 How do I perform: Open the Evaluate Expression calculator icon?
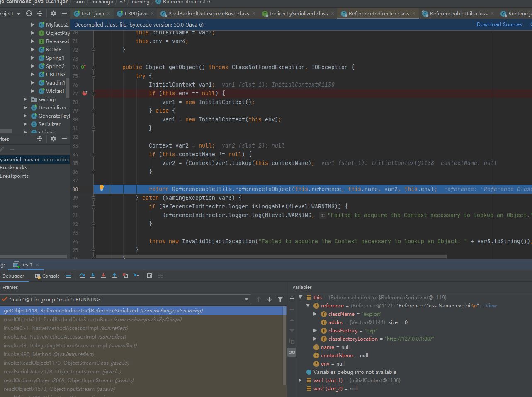[150, 276]
